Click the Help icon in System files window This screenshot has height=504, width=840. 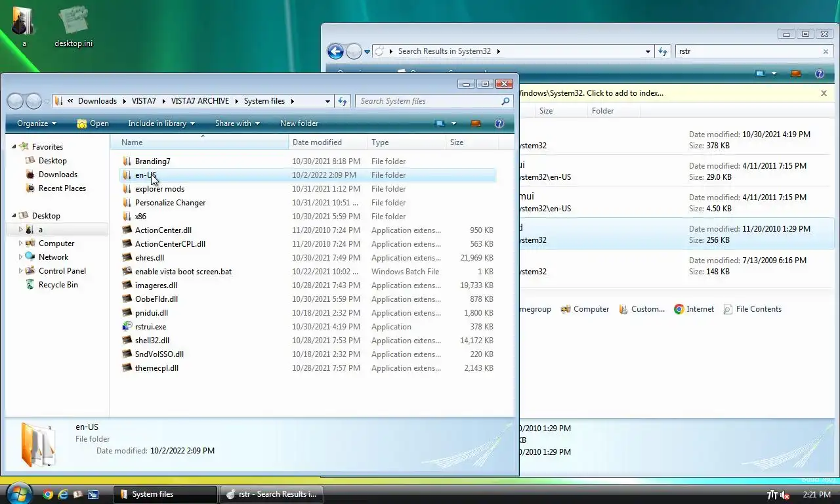click(x=499, y=123)
